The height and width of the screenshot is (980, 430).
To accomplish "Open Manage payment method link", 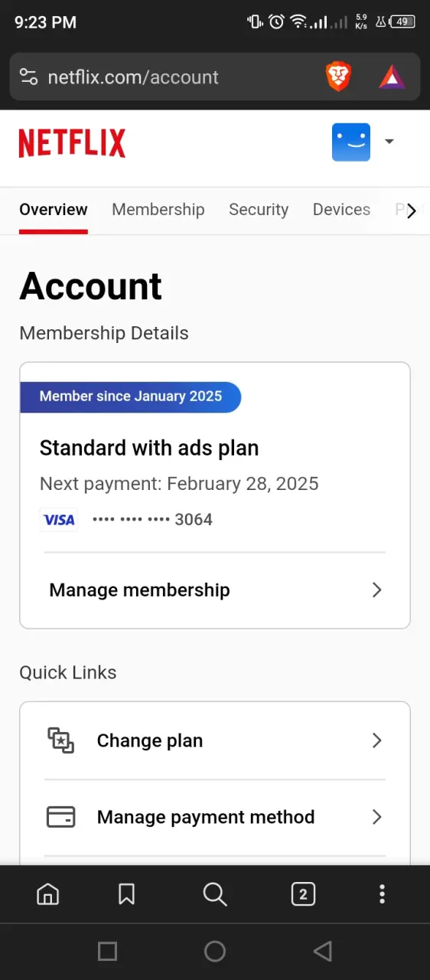I will [x=215, y=817].
